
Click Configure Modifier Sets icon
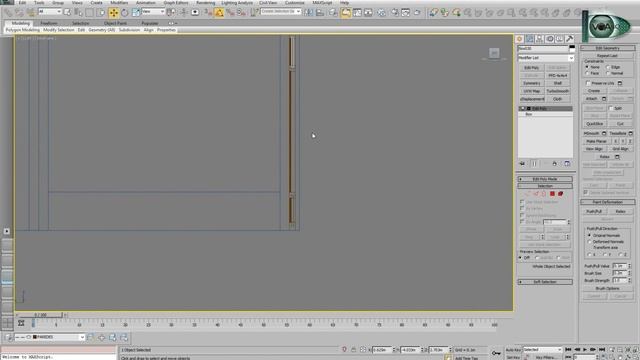click(567, 164)
